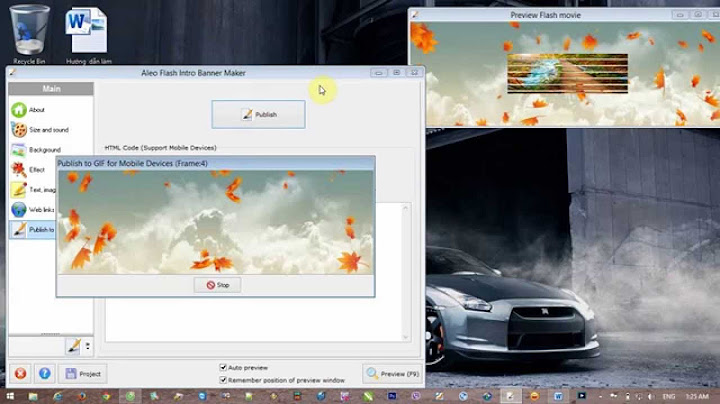Viewport: 720px width, 404px height.
Task: Expand the arrow next to the pencil button
Action: [87, 346]
